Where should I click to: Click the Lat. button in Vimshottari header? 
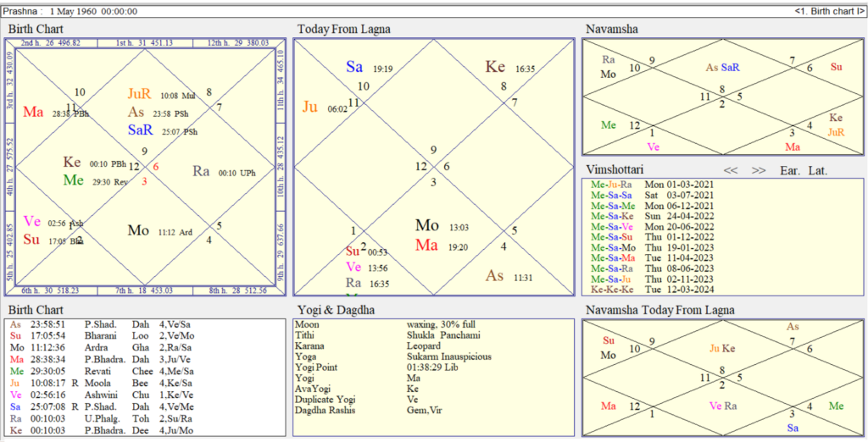point(818,170)
